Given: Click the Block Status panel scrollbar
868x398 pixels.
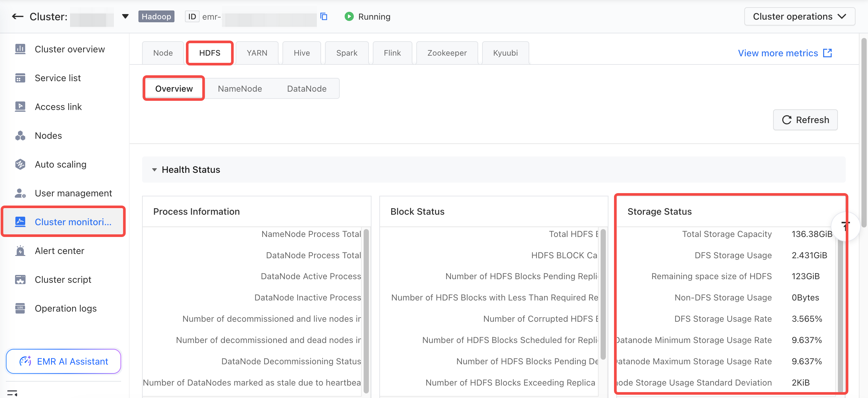Looking at the screenshot, I should [603, 294].
